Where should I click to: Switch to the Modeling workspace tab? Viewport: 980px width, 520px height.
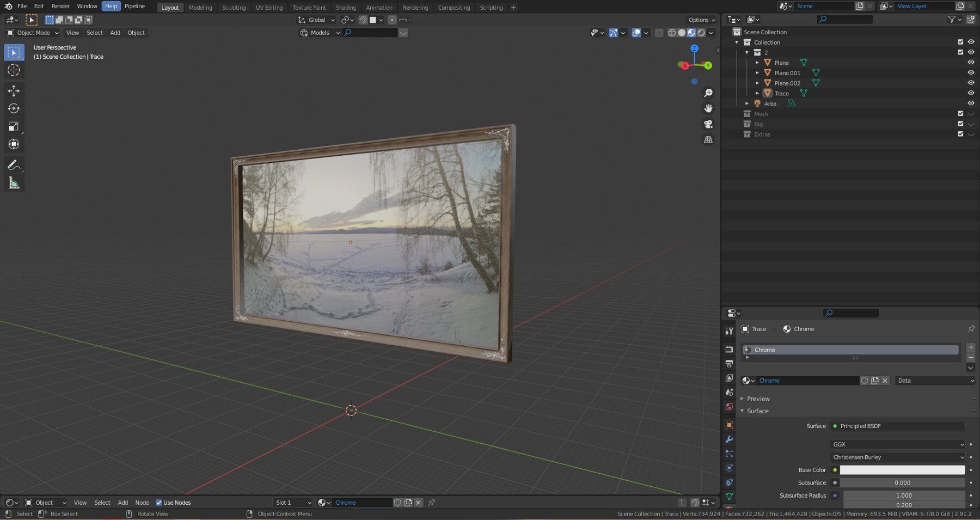pos(200,8)
